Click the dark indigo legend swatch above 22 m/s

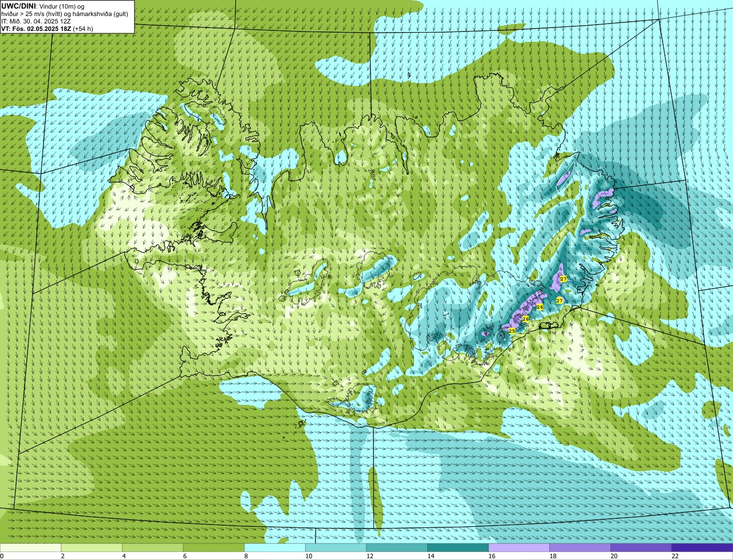702,547
